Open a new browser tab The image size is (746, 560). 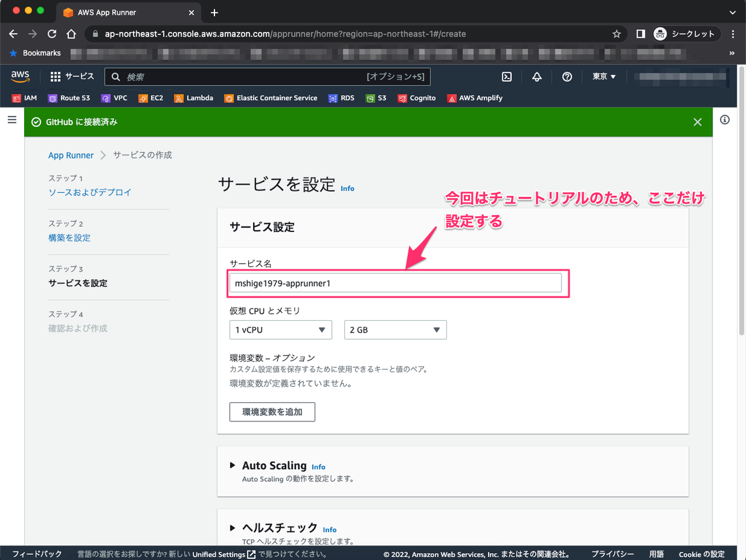tap(214, 12)
